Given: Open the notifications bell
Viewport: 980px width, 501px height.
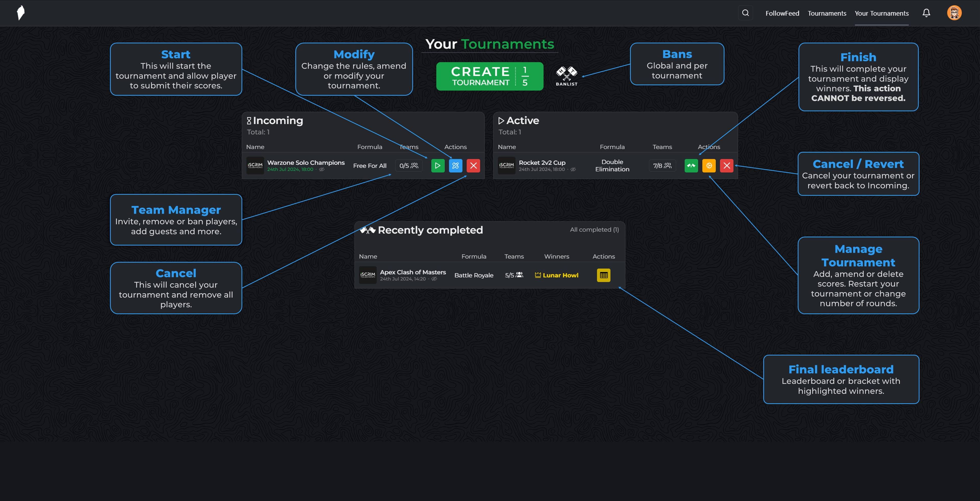Looking at the screenshot, I should 926,13.
